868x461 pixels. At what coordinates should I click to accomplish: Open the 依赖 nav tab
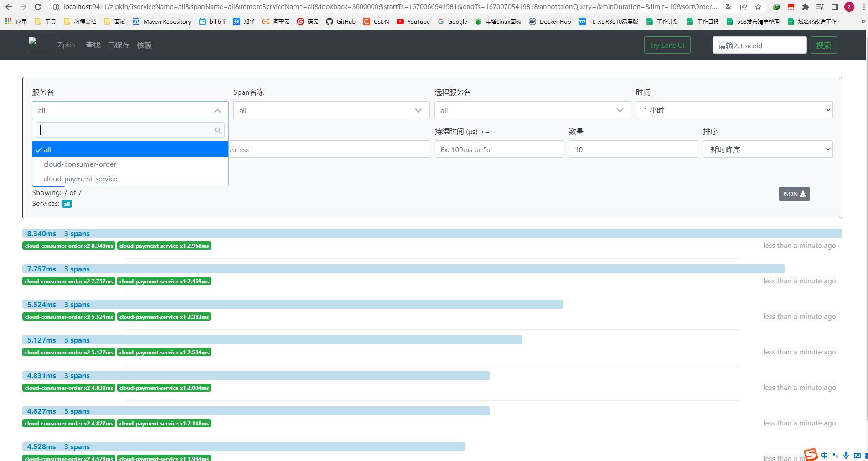click(144, 45)
